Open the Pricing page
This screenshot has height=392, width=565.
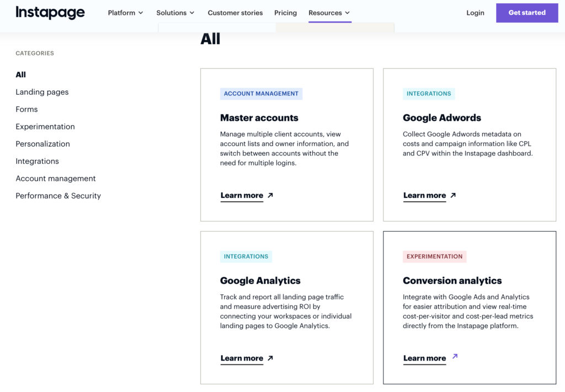[285, 12]
